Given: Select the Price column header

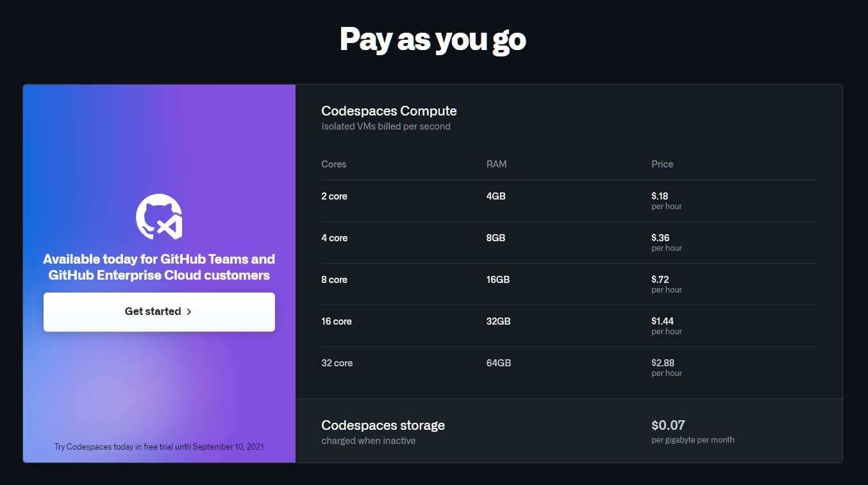Looking at the screenshot, I should [662, 164].
